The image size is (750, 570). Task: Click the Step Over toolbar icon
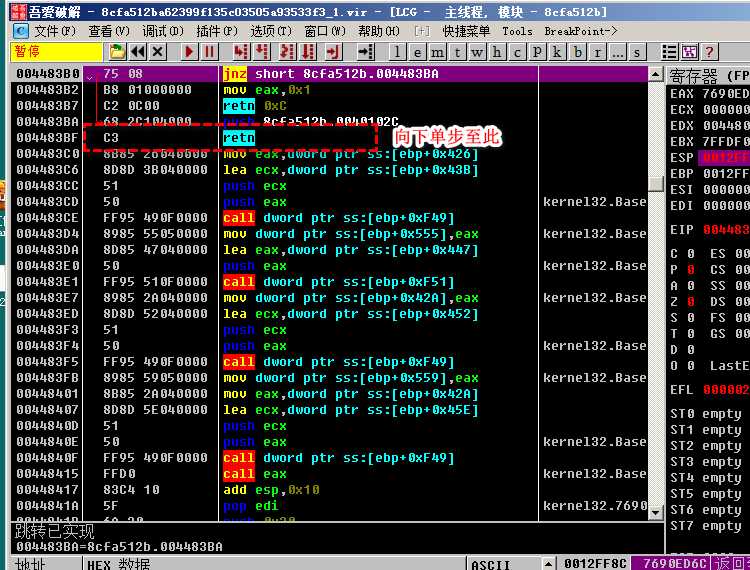(262, 52)
